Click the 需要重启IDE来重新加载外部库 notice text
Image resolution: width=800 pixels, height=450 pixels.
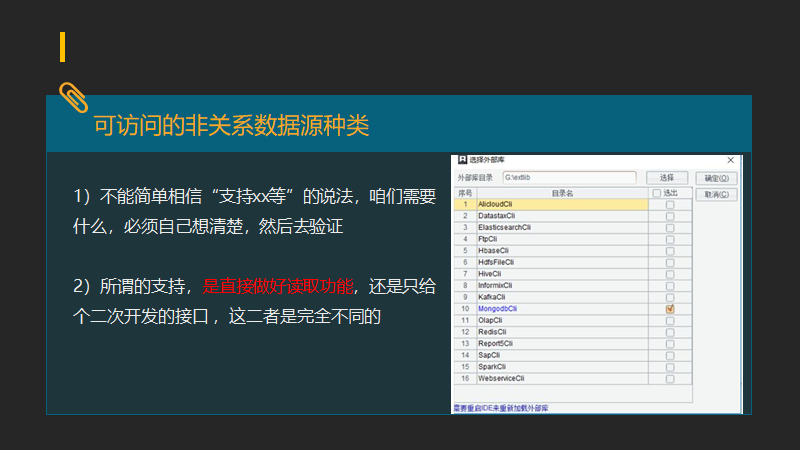501,408
